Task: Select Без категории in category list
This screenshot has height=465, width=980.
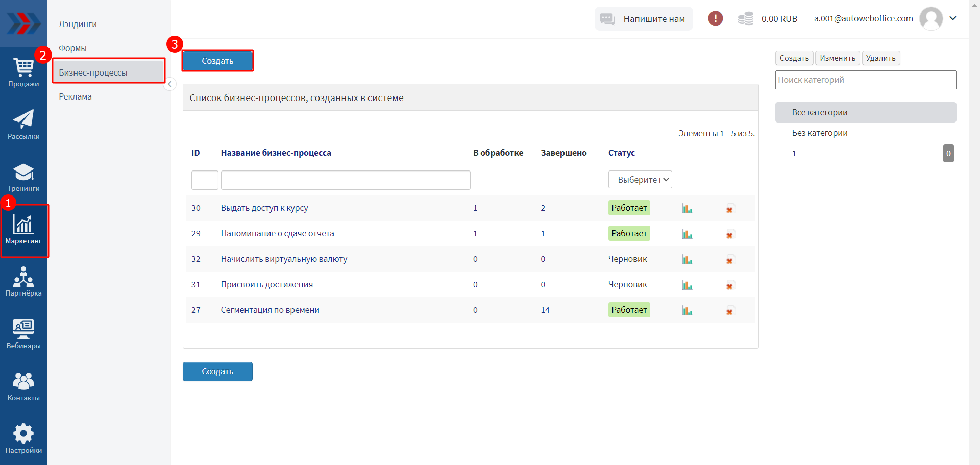Action: coord(820,133)
